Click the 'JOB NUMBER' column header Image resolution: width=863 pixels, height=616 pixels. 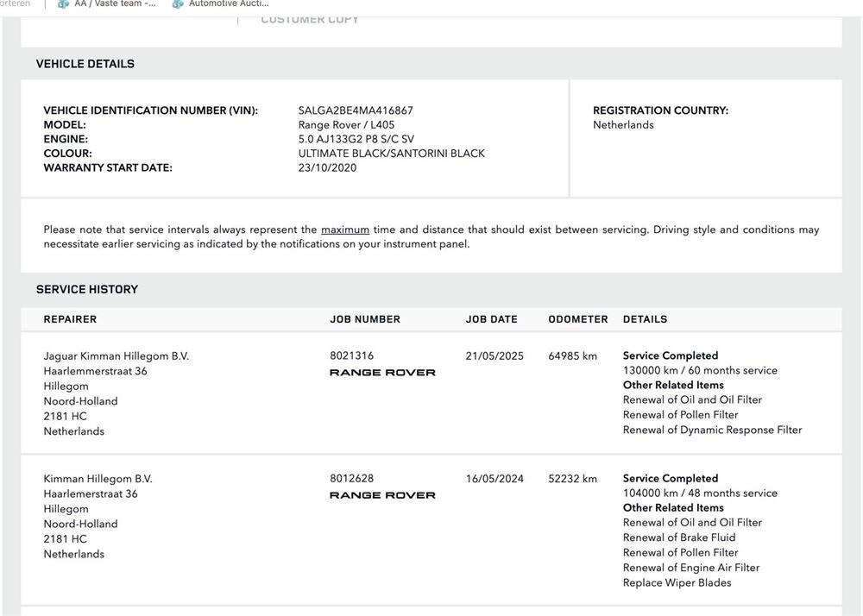pos(365,319)
